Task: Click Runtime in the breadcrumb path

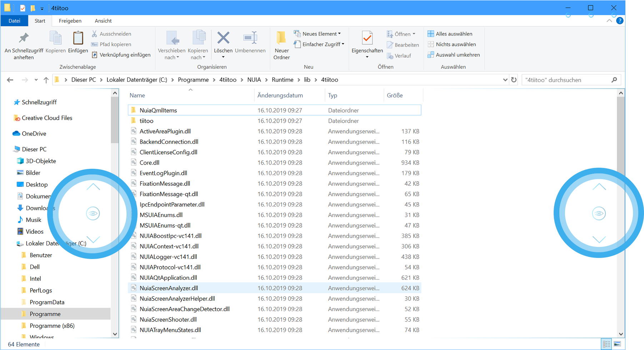Action: [283, 80]
